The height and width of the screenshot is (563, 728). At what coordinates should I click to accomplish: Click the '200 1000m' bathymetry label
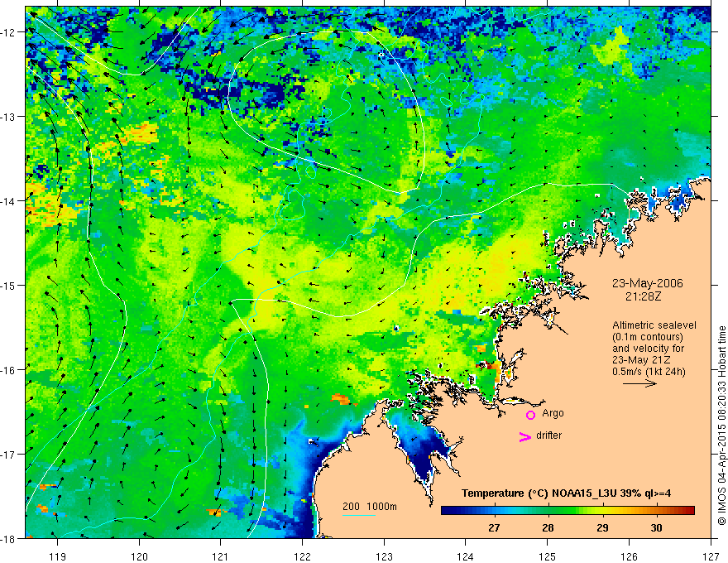click(x=370, y=507)
